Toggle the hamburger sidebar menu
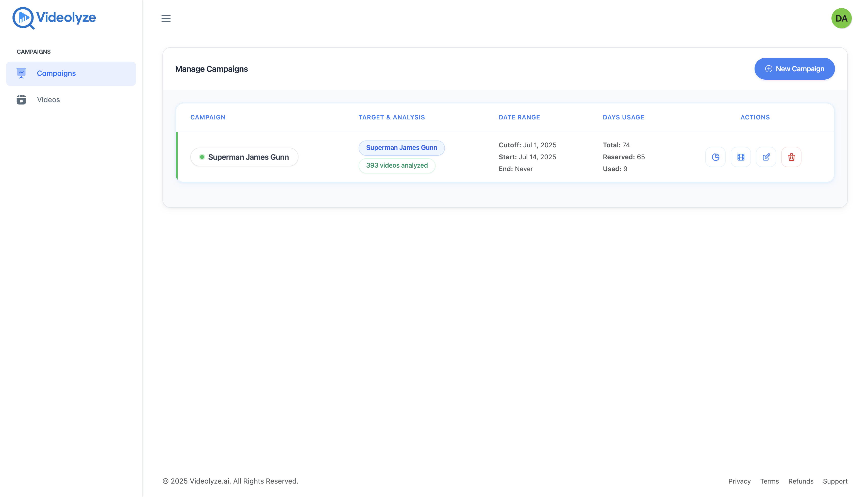The image size is (868, 497). click(x=166, y=19)
